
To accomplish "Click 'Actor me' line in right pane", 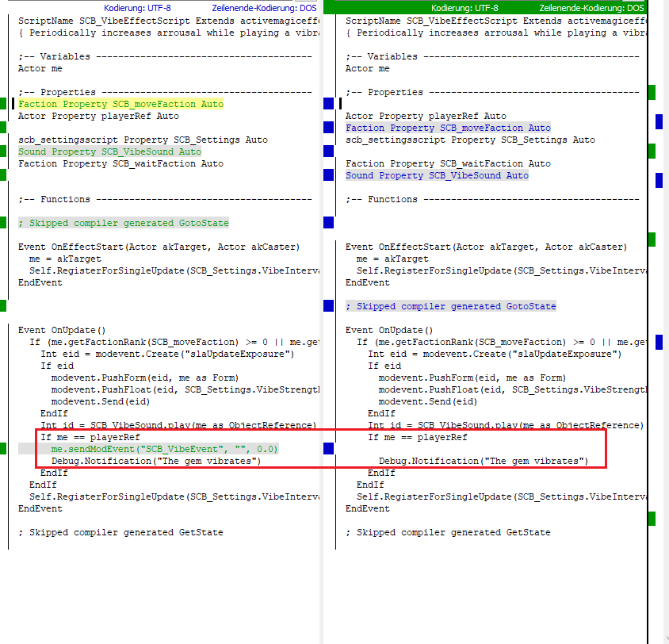I will click(x=367, y=68).
